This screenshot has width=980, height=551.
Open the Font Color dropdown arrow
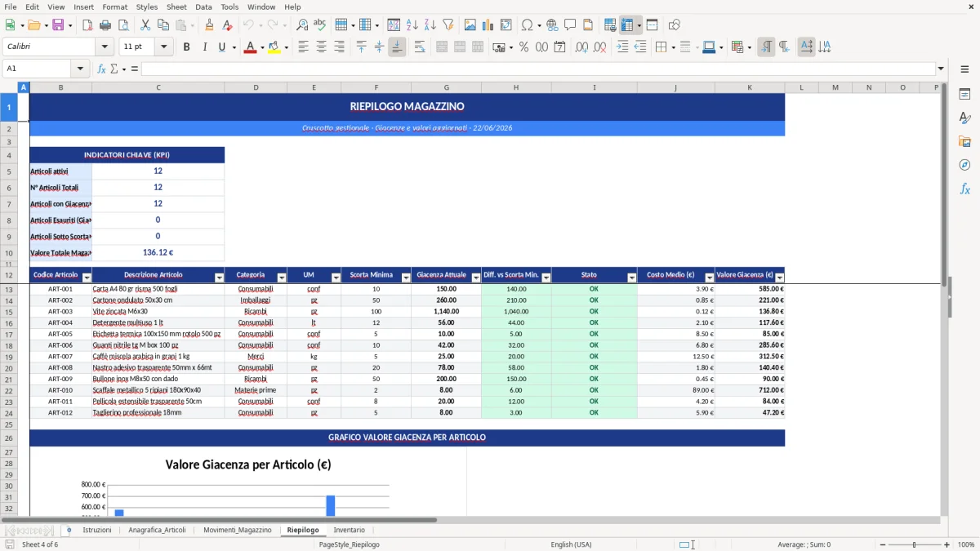click(x=261, y=47)
